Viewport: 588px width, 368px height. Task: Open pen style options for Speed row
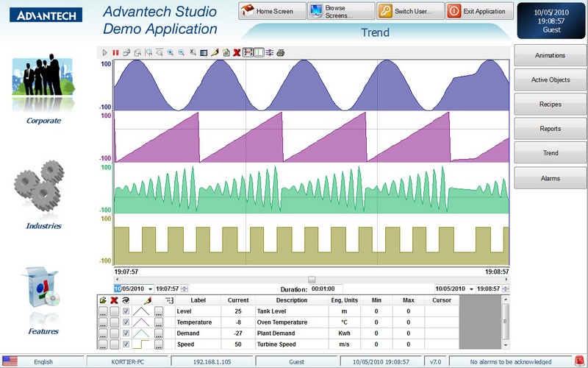[159, 344]
